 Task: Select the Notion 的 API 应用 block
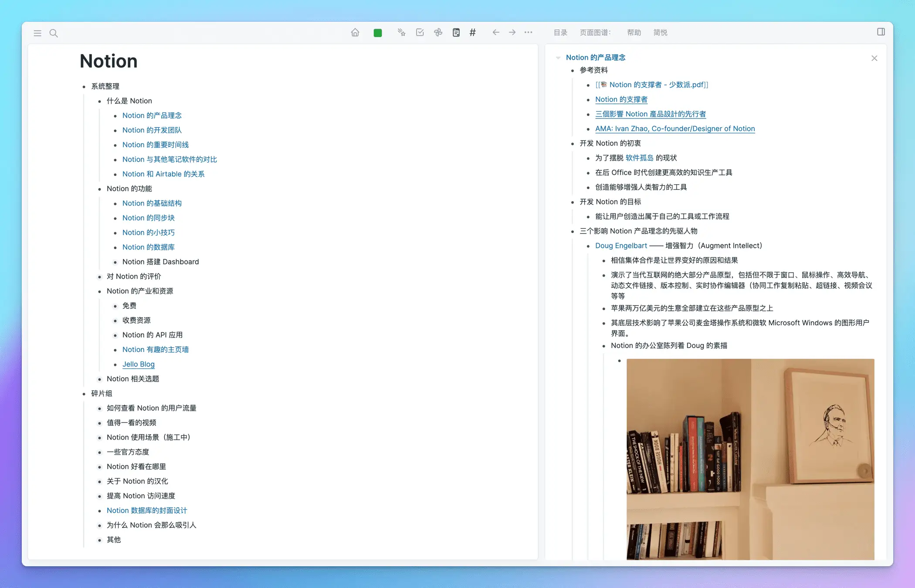click(x=152, y=335)
